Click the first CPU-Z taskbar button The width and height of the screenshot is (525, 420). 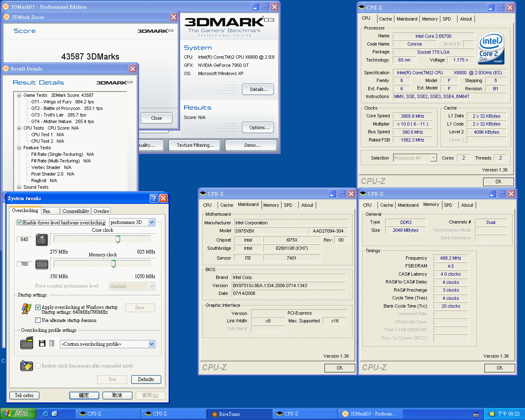(108, 414)
